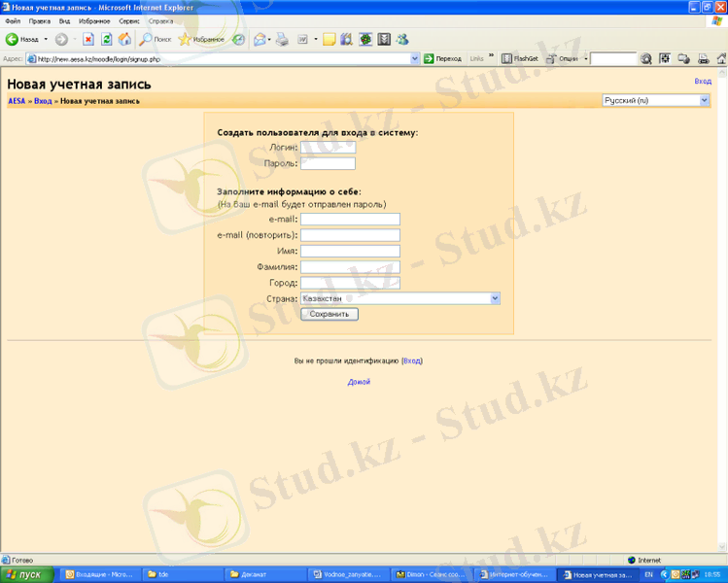Open the Edit button dropdown arrow
The height and width of the screenshot is (583, 728).
(x=316, y=40)
